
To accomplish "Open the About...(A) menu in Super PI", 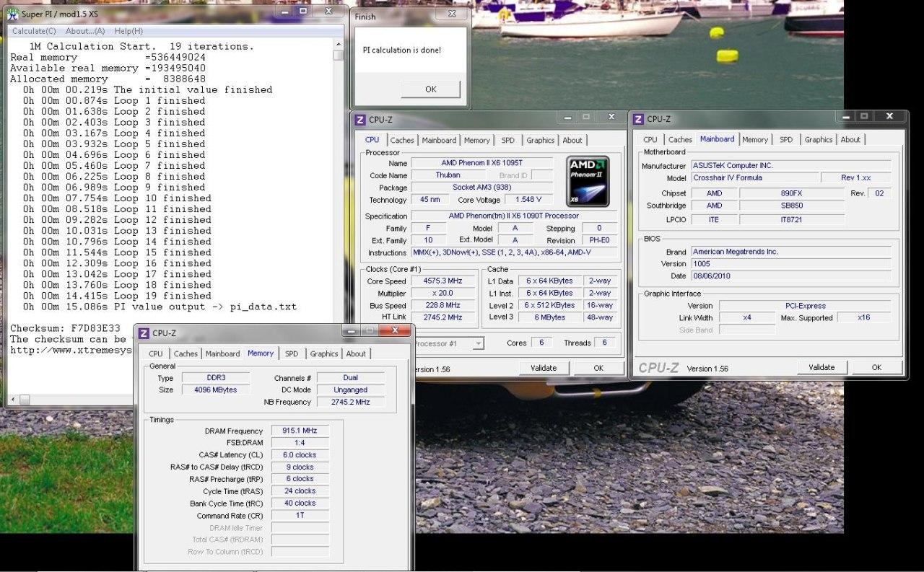I will click(85, 31).
